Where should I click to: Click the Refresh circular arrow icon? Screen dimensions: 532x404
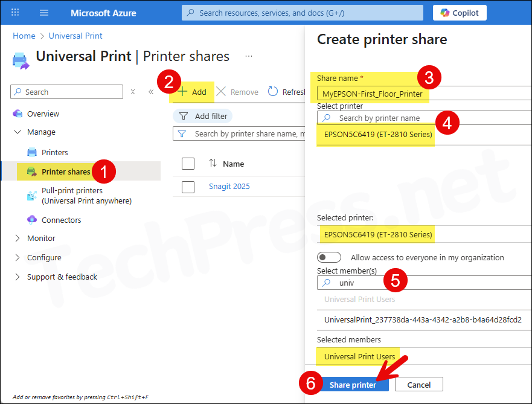click(273, 92)
